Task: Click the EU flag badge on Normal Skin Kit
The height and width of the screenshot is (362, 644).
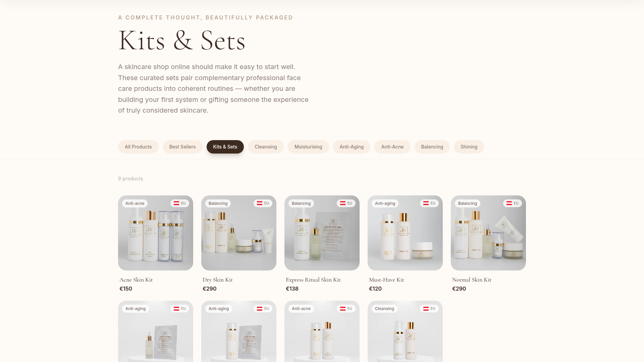Action: [x=513, y=203]
